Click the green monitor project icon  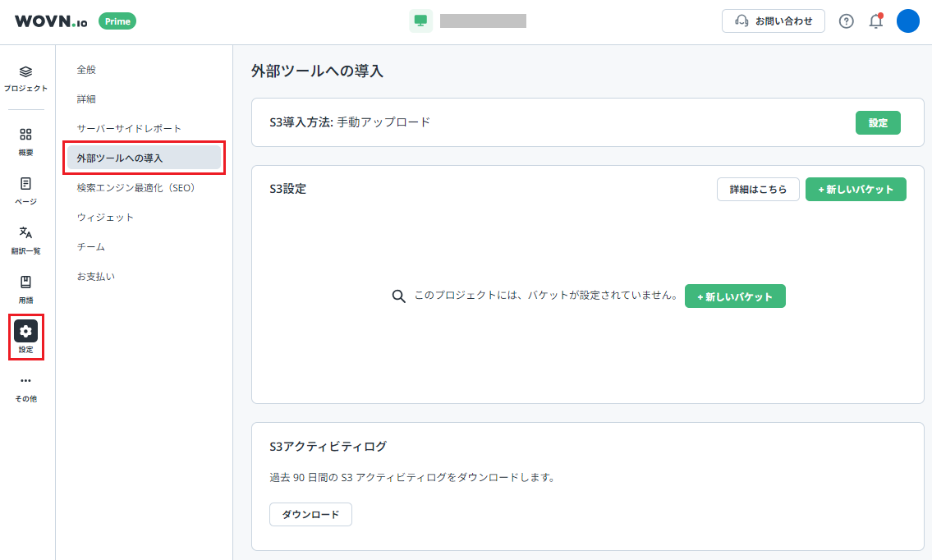420,21
